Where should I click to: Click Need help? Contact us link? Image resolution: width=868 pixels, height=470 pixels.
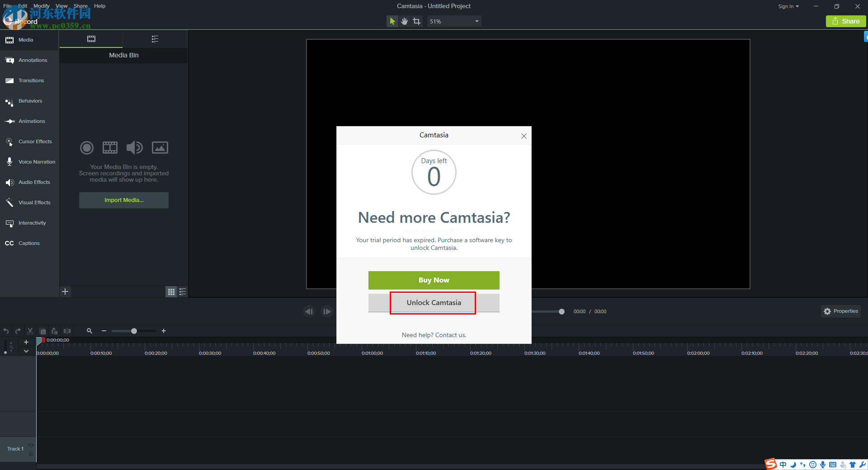[x=434, y=335]
